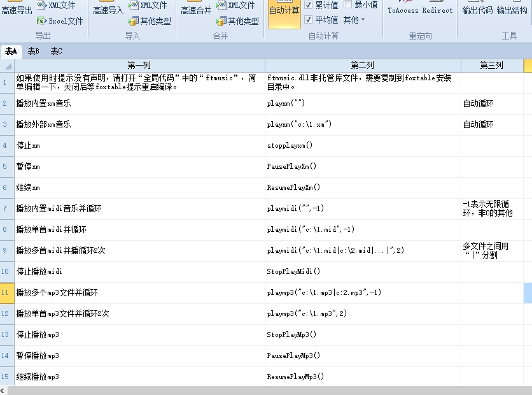This screenshot has width=532, height=395.
Task: Click 自动循环 cell in row 2
Action: 492,104
